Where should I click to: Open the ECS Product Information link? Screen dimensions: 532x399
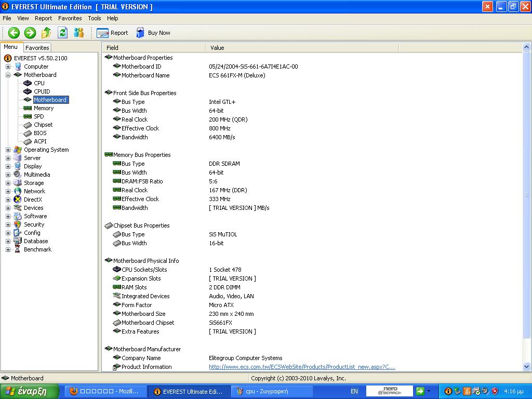pos(302,367)
